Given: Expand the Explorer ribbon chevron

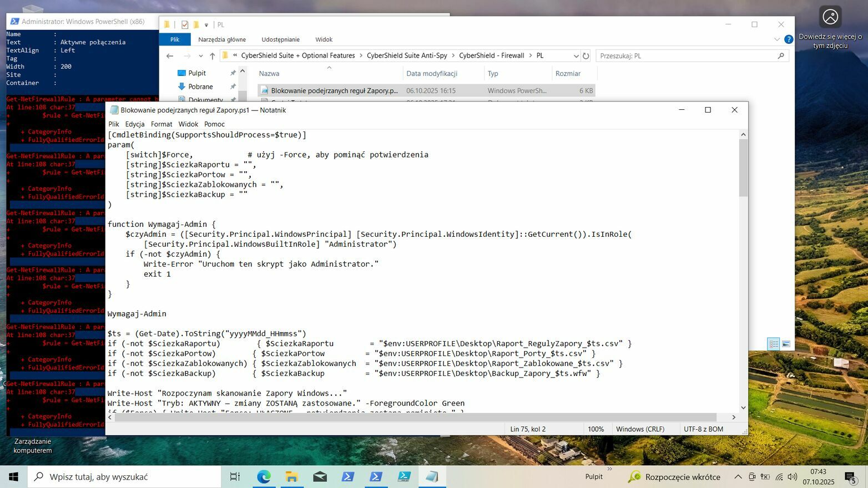Looking at the screenshot, I should (x=776, y=39).
